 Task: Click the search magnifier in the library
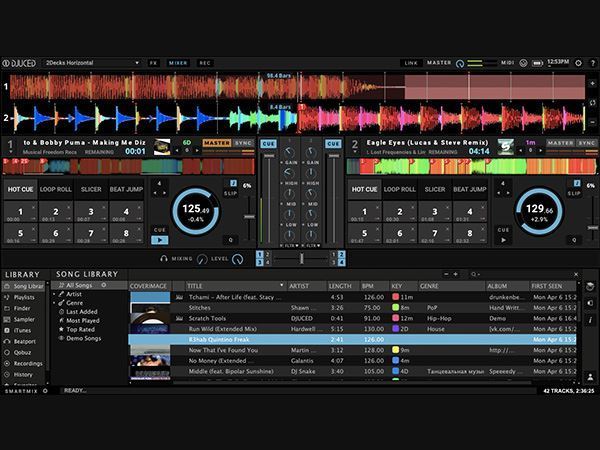click(474, 274)
